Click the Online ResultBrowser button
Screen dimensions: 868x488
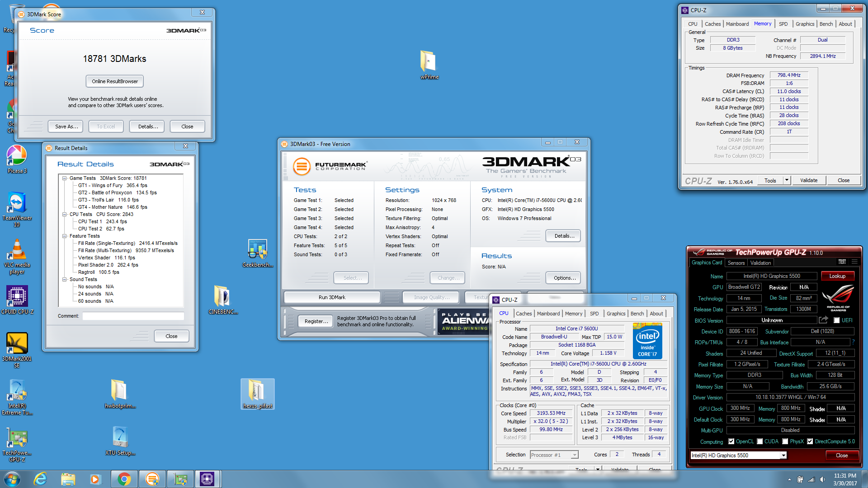[x=115, y=81]
